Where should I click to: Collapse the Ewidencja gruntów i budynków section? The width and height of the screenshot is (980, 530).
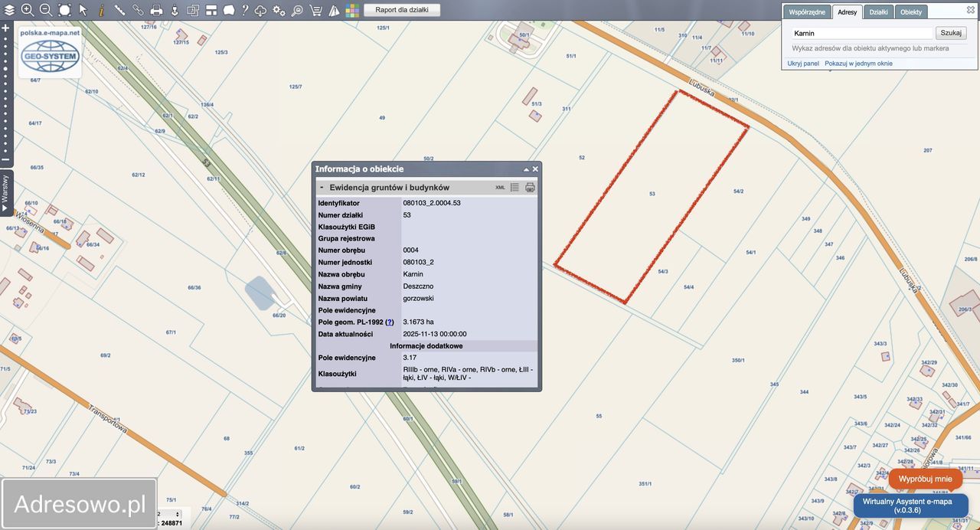tap(322, 188)
